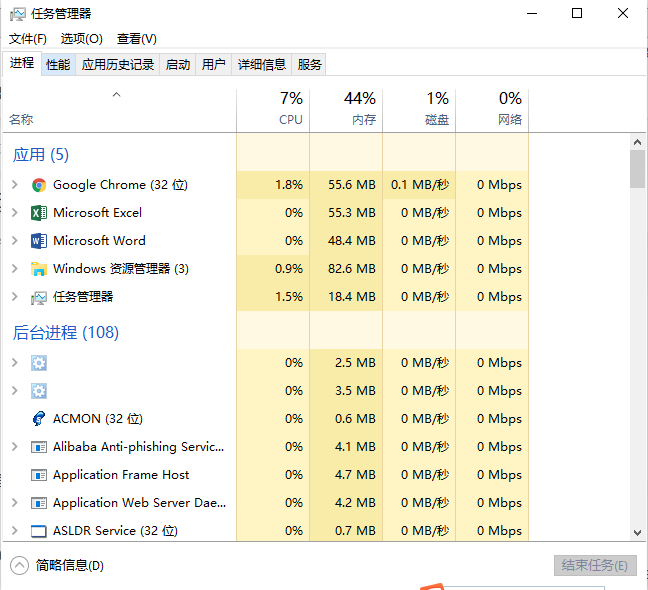This screenshot has height=590, width=648.
Task: Click the Microsoft Word process icon
Action: [x=39, y=241]
